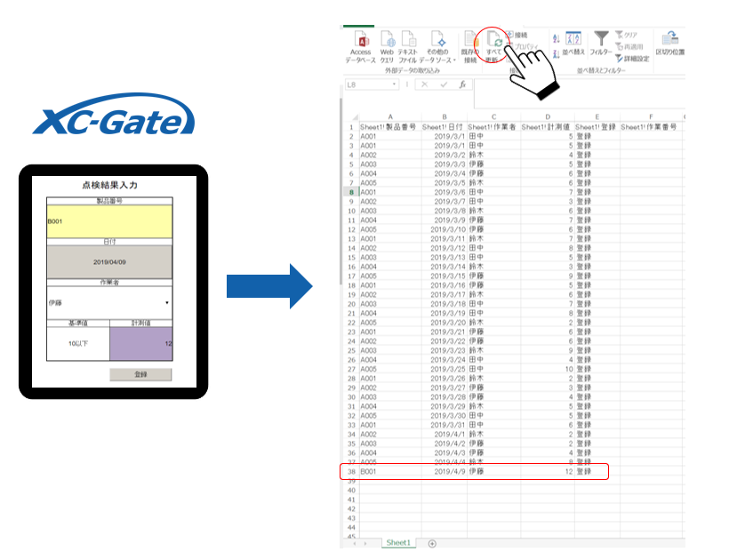Click the 区切り位置 text-to-columns icon
Viewport: 737px width, 560px height.
671,39
